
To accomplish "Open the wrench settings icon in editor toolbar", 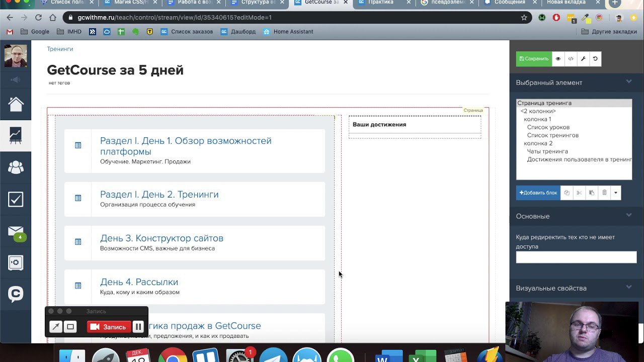I will [x=583, y=59].
